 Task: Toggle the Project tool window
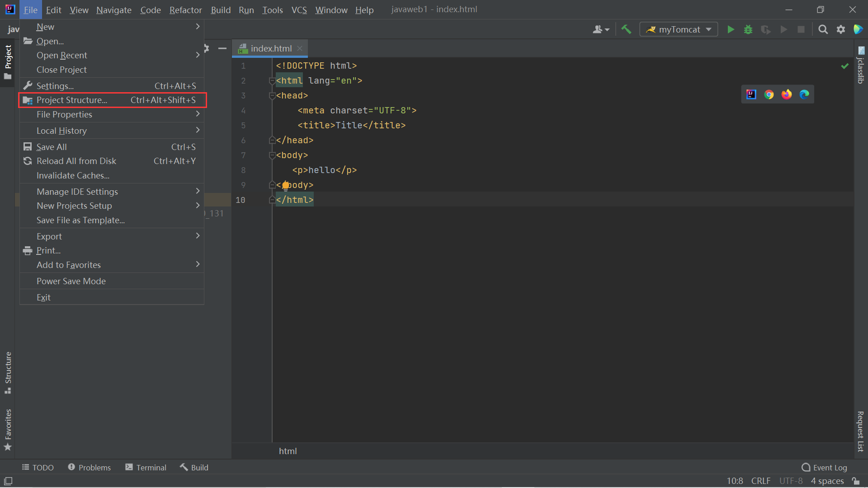point(8,61)
